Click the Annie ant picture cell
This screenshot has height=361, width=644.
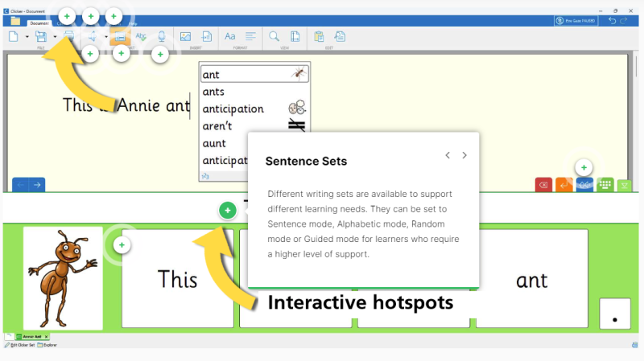(63, 278)
